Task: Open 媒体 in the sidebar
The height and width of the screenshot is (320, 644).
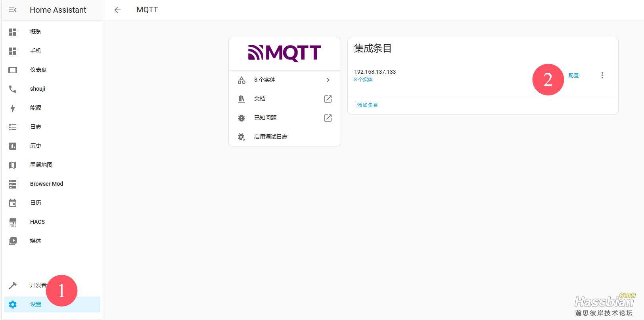Action: 52,241
